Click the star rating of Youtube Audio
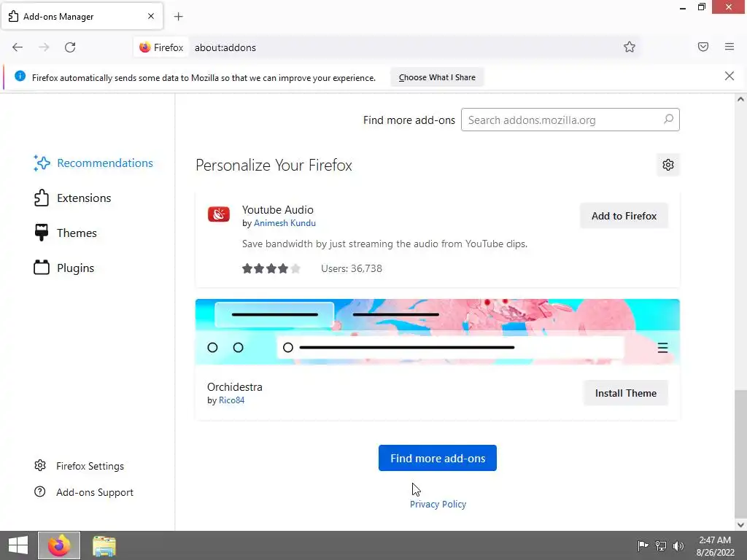The image size is (747, 560). pos(271,268)
